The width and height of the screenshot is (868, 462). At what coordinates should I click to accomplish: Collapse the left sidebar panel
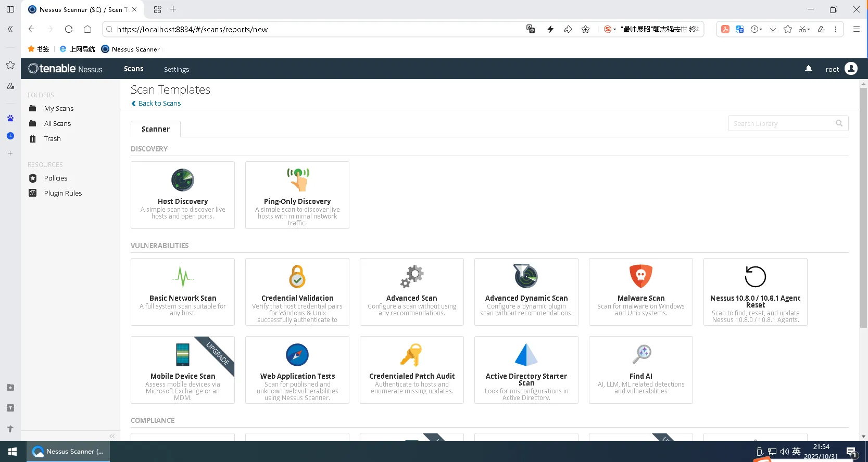pyautogui.click(x=112, y=436)
